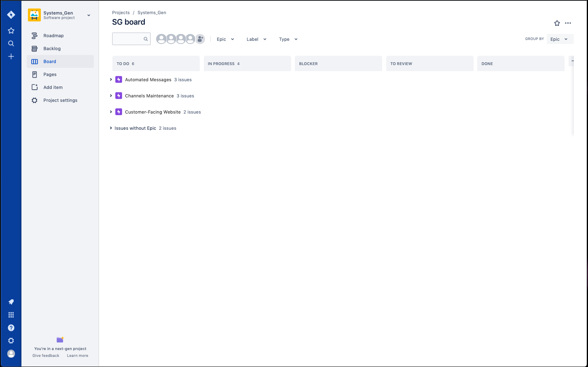
Task: Open global Settings gear in left rail
Action: click(x=11, y=341)
